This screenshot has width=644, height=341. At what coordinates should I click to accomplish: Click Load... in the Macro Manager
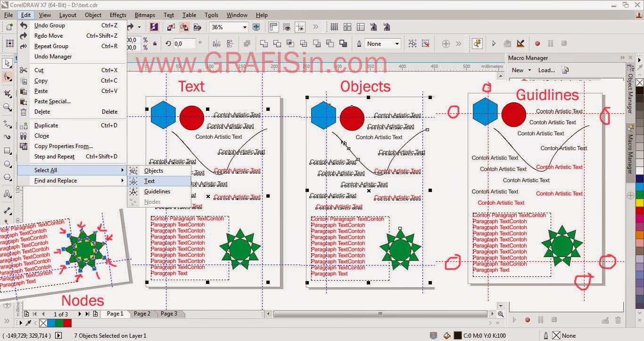[546, 70]
